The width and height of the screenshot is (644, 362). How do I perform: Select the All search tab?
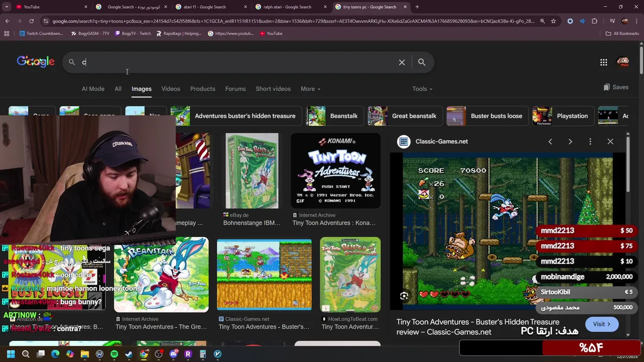pos(118,89)
